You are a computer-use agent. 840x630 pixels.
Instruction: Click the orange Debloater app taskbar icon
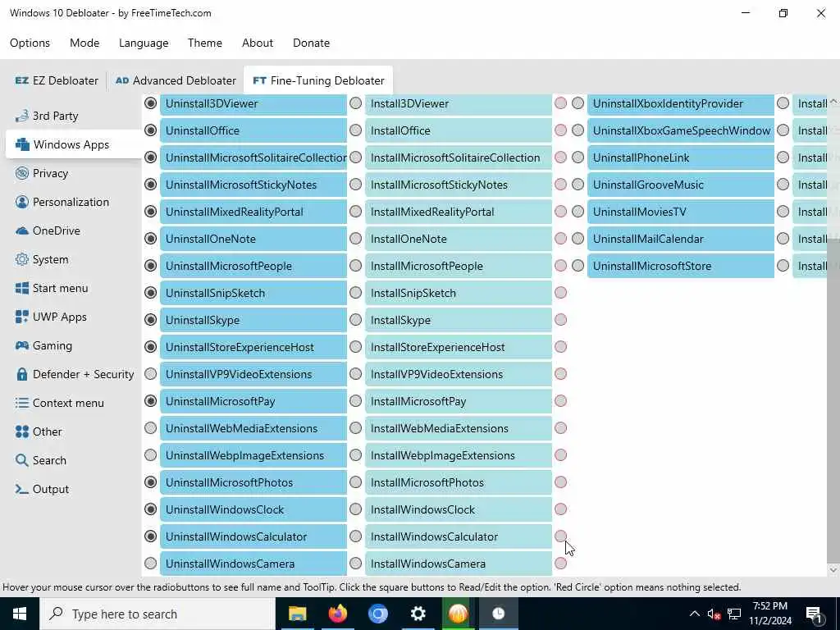[x=458, y=614]
